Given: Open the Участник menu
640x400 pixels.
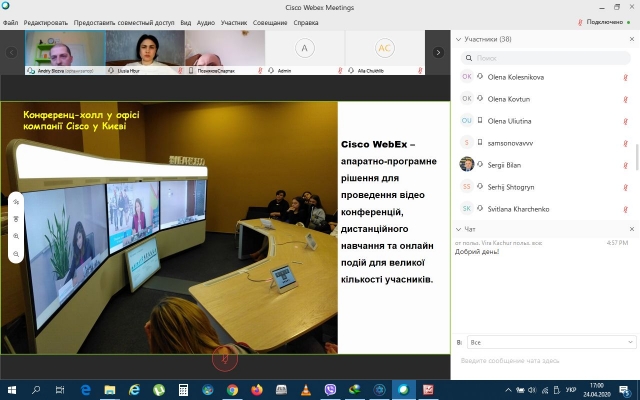Looking at the screenshot, I should (x=234, y=23).
